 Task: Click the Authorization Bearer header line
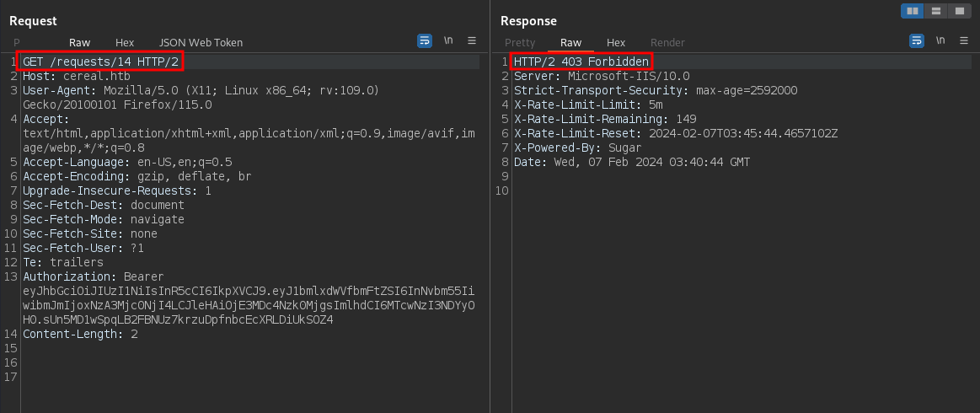93,276
